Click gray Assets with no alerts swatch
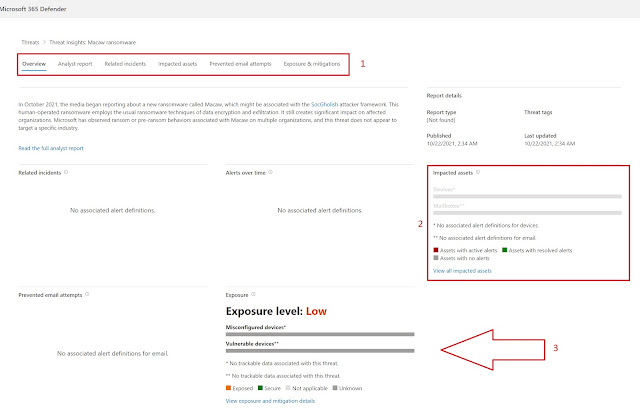640x408 pixels. (x=436, y=258)
